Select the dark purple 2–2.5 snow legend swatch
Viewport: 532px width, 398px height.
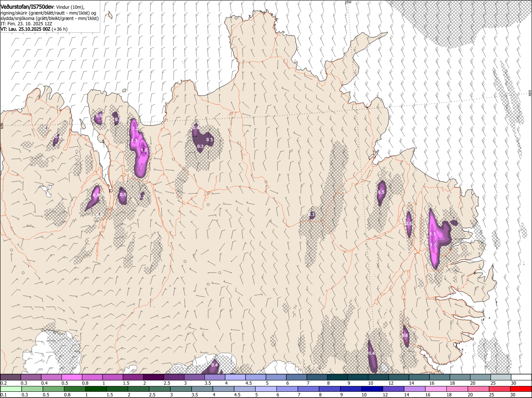[x=154, y=377]
